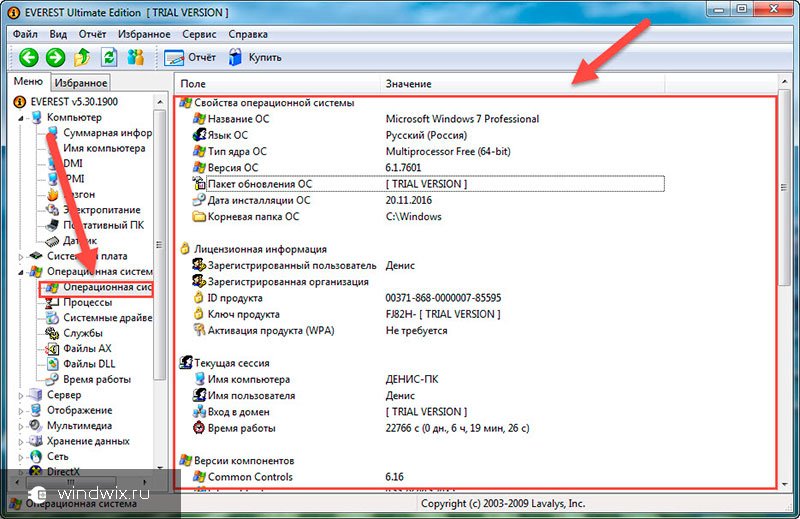Click the Название ОС row icon
Screen dimensions: 800x519
[199, 119]
